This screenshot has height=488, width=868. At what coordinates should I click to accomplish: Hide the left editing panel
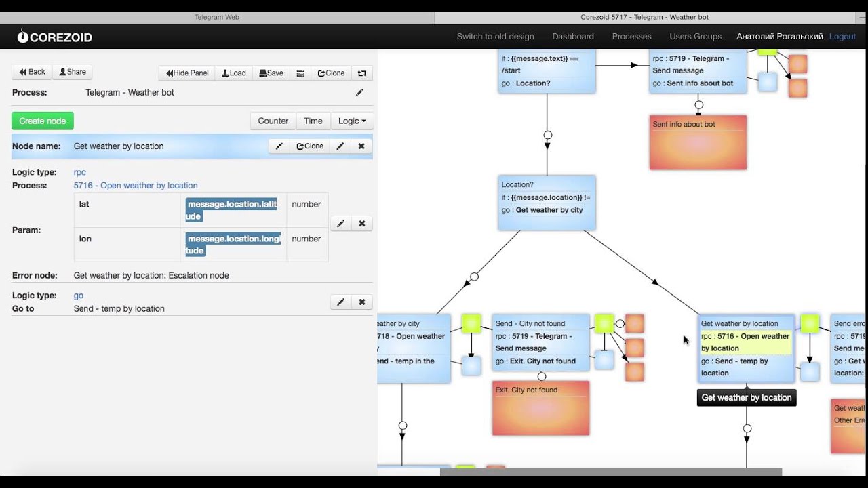click(x=186, y=73)
